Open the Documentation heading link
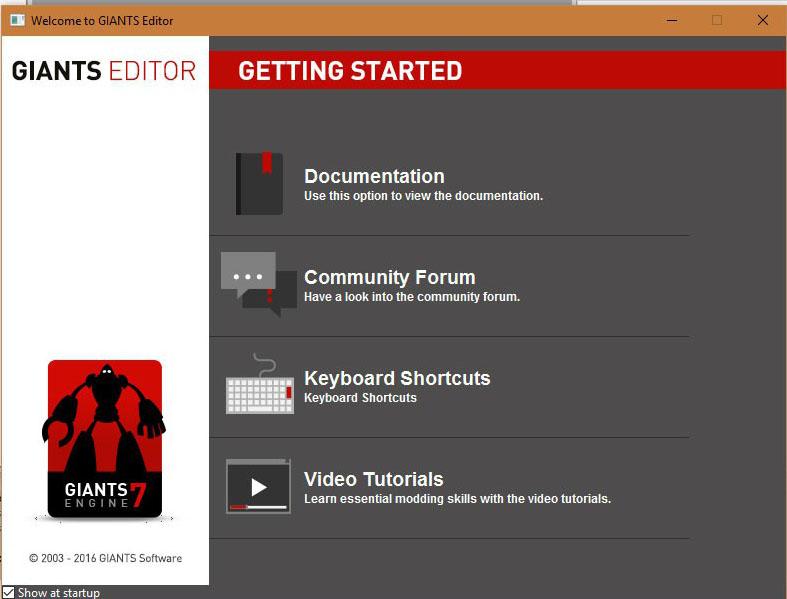This screenshot has height=599, width=787. [374, 176]
